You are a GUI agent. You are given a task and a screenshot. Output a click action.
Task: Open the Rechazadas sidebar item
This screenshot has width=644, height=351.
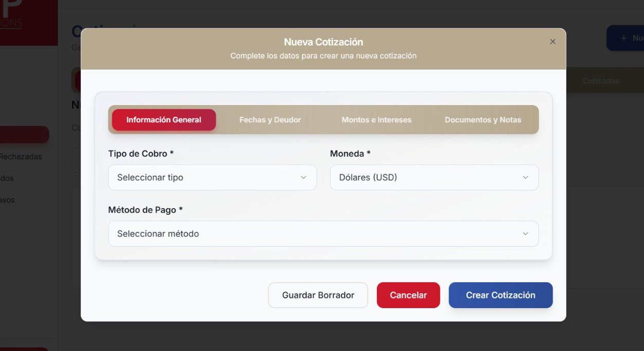[21, 157]
